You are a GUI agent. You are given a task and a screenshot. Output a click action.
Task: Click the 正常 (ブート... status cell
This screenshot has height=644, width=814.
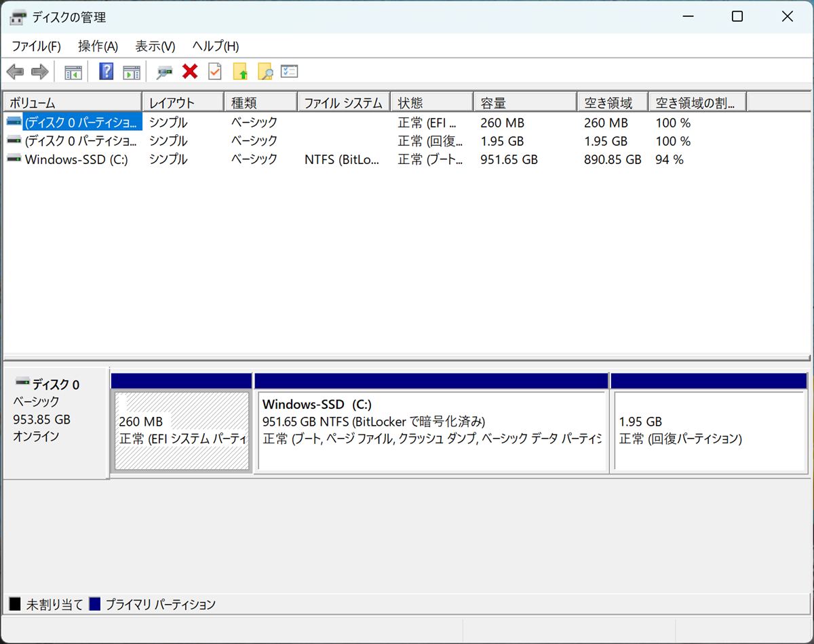point(430,159)
